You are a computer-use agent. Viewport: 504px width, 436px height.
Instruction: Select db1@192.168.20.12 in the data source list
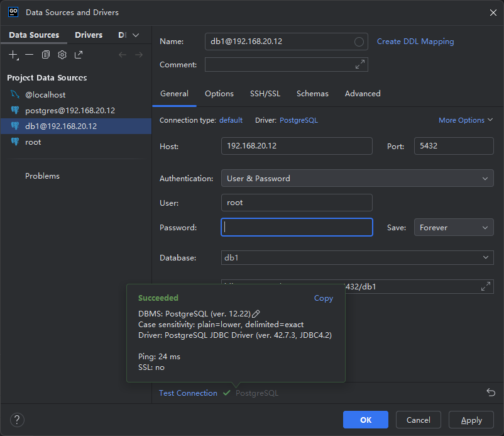click(x=76, y=126)
